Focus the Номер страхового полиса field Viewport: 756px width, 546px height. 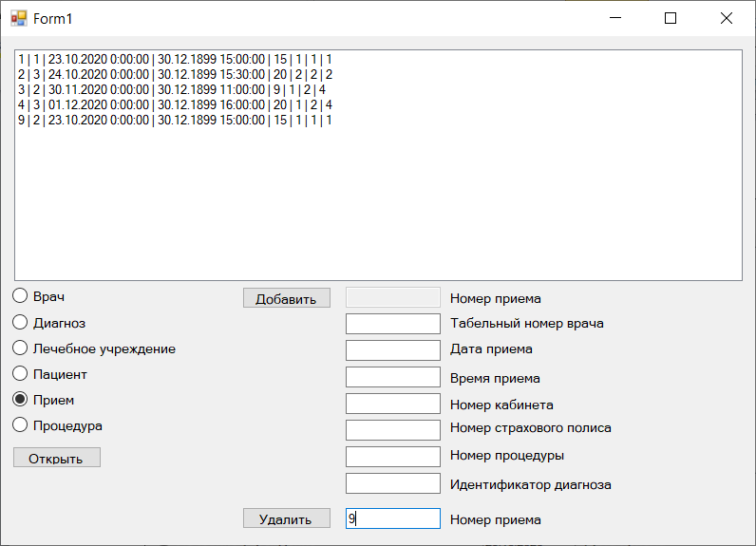(x=393, y=430)
